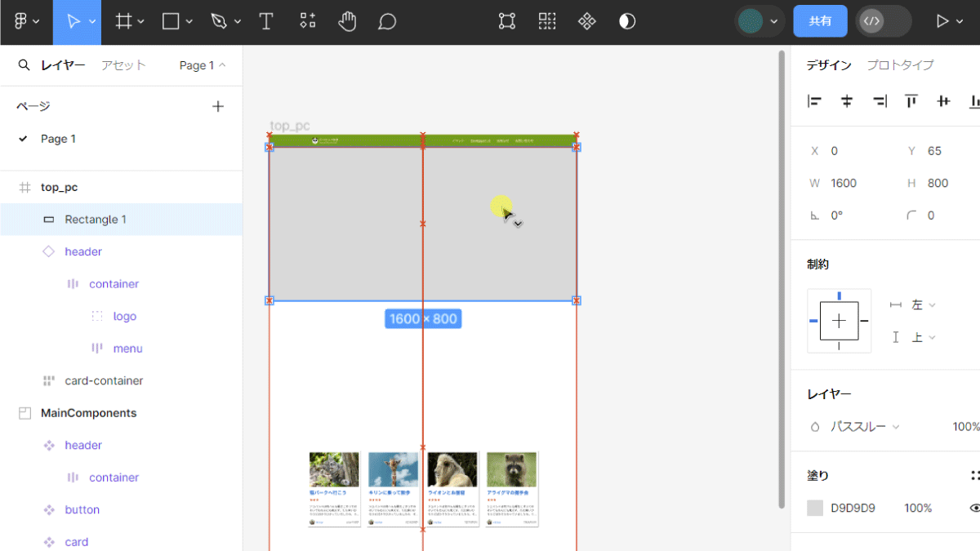
Task: Click align horizontal centers icon
Action: point(847,101)
